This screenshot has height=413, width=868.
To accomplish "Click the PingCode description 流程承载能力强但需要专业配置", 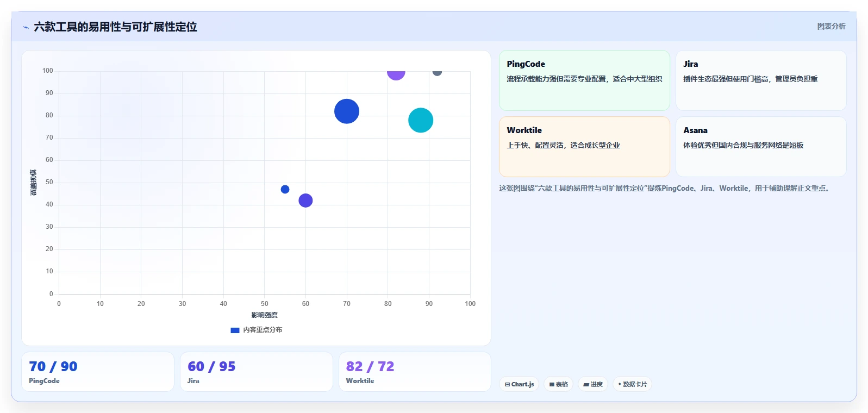I will 557,79.
